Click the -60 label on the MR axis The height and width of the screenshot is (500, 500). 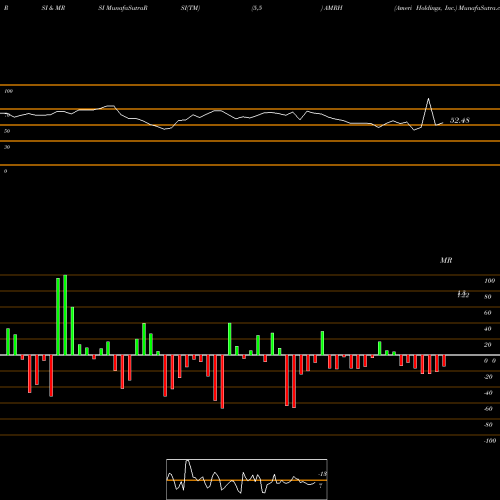click(x=488, y=409)
